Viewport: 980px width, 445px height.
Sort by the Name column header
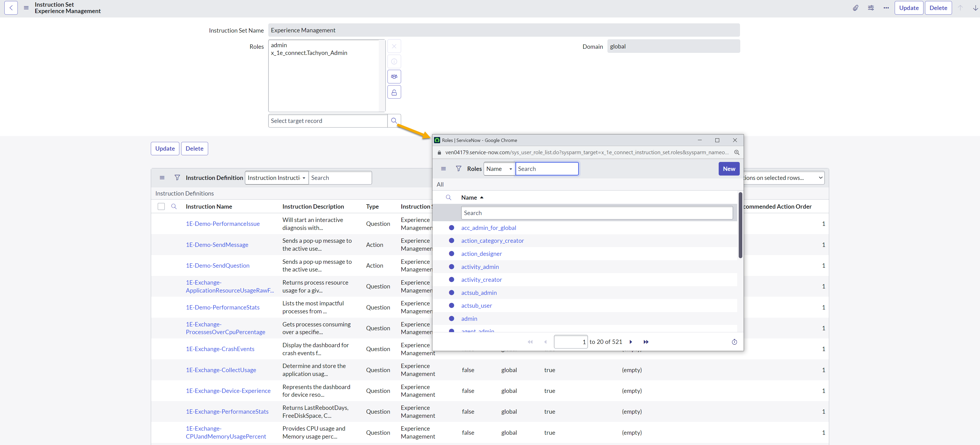[x=469, y=198]
